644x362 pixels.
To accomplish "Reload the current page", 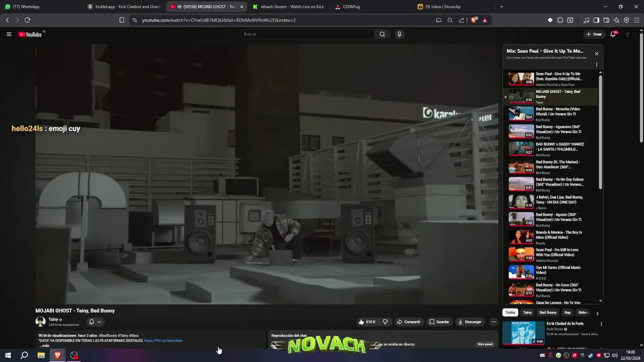I will (x=27, y=20).
